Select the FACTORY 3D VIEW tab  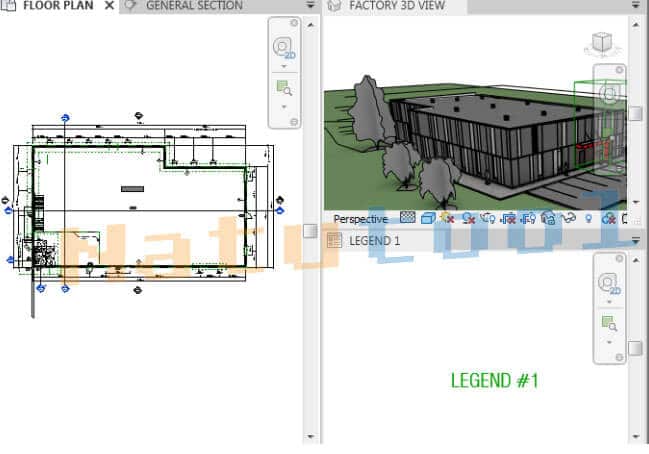(x=398, y=6)
